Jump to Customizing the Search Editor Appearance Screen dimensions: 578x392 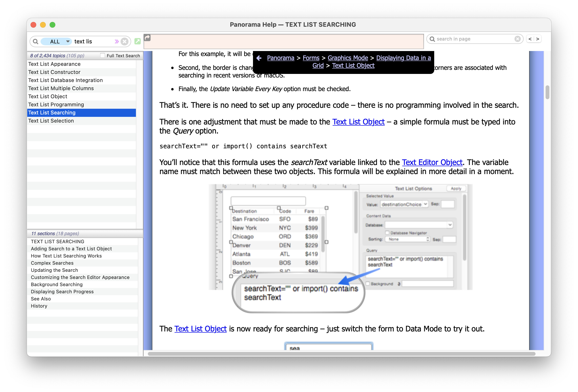82,278
